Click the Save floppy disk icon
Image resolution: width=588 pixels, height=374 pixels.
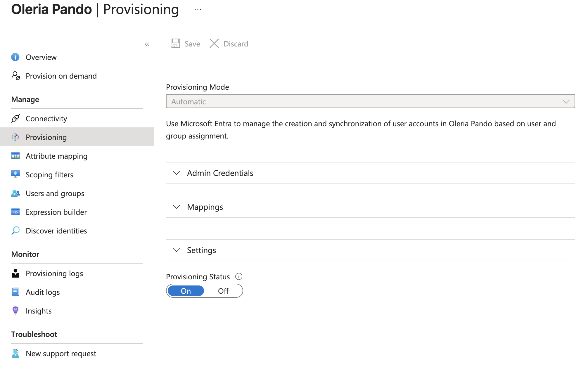(x=175, y=44)
